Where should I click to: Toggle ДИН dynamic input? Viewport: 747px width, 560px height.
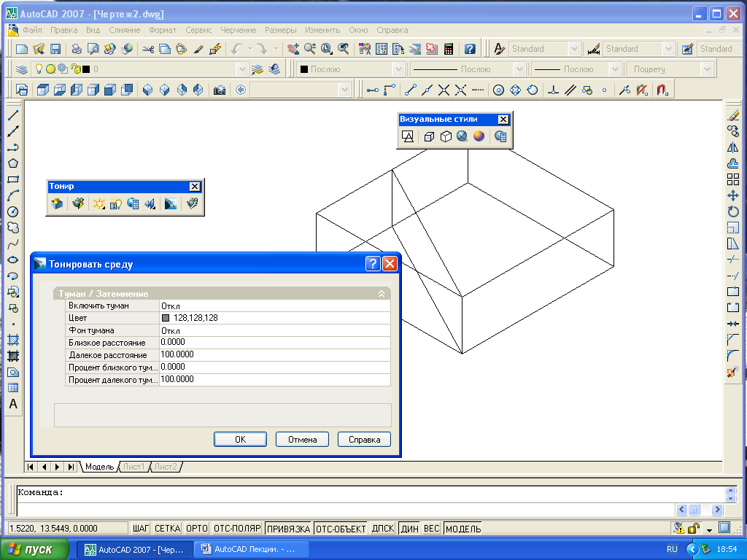(410, 528)
